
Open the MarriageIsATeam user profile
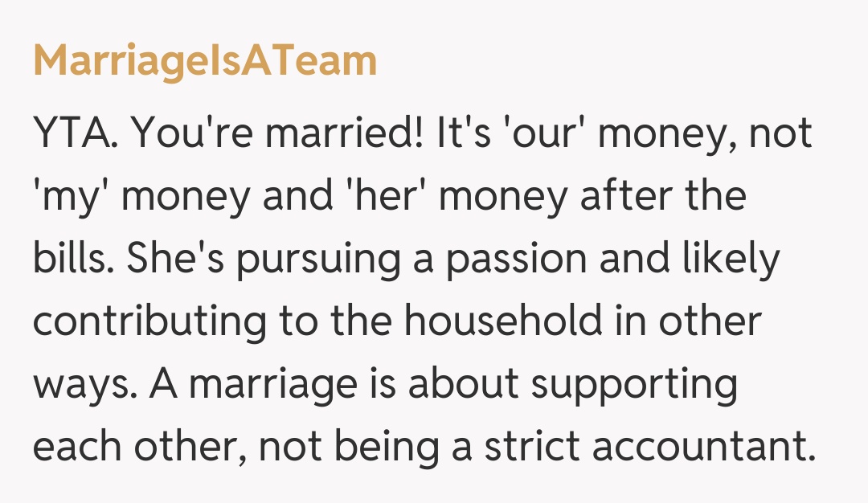(x=205, y=62)
